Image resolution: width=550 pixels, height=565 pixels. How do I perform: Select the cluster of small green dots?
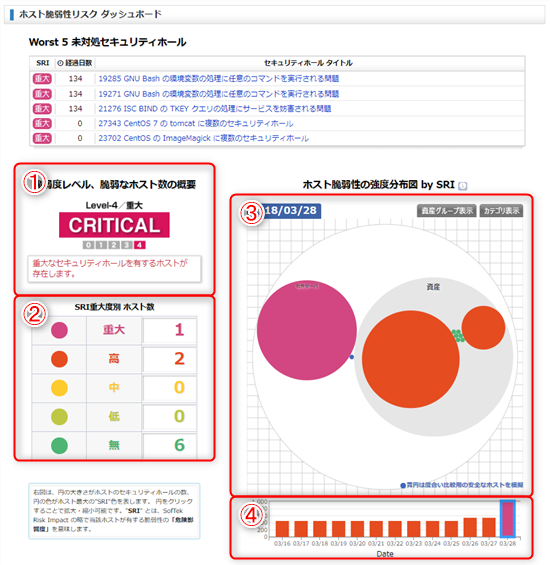458,335
